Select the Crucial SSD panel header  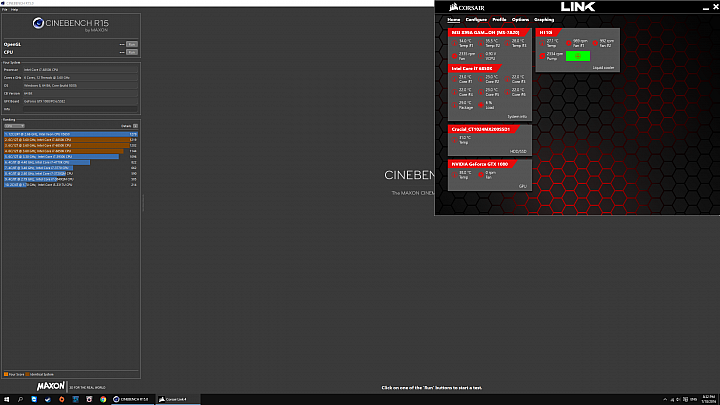tap(483, 129)
